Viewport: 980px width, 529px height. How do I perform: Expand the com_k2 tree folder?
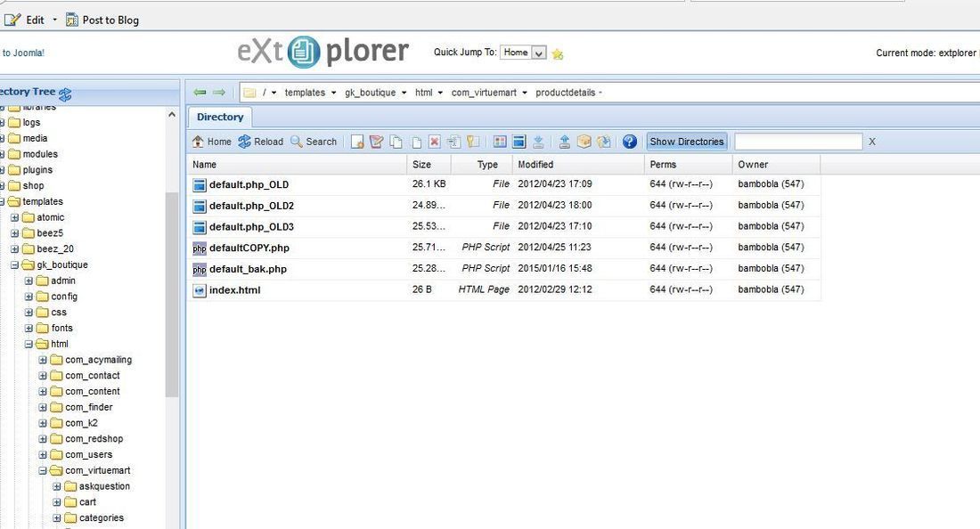point(43,423)
